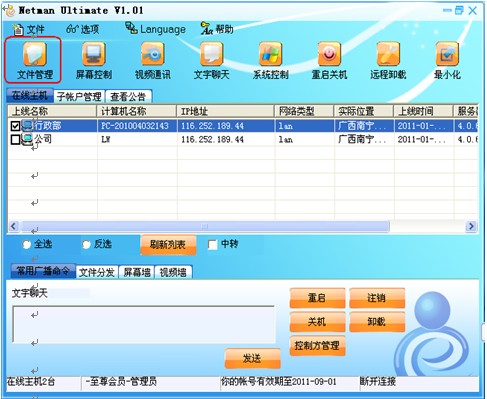Close the Netman Ultimate window

(x=472, y=11)
